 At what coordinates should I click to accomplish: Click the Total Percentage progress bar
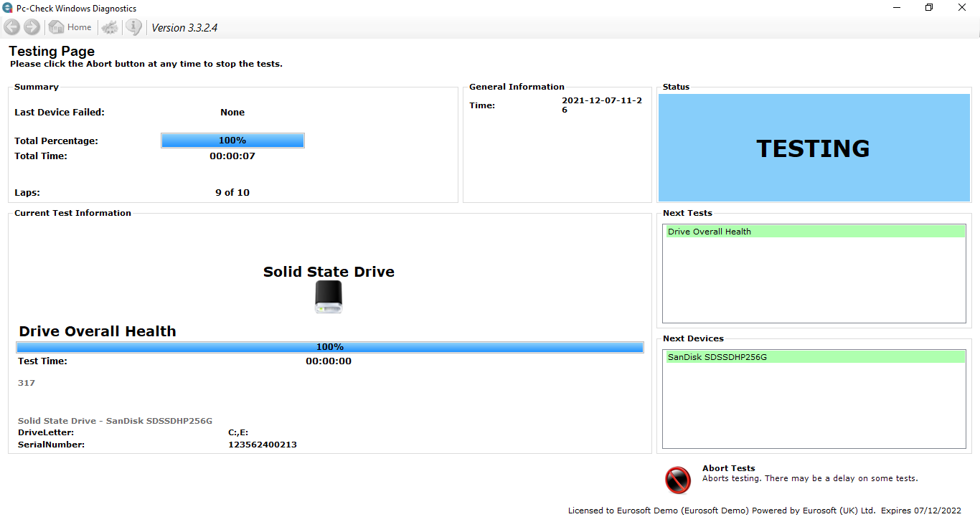pos(232,141)
